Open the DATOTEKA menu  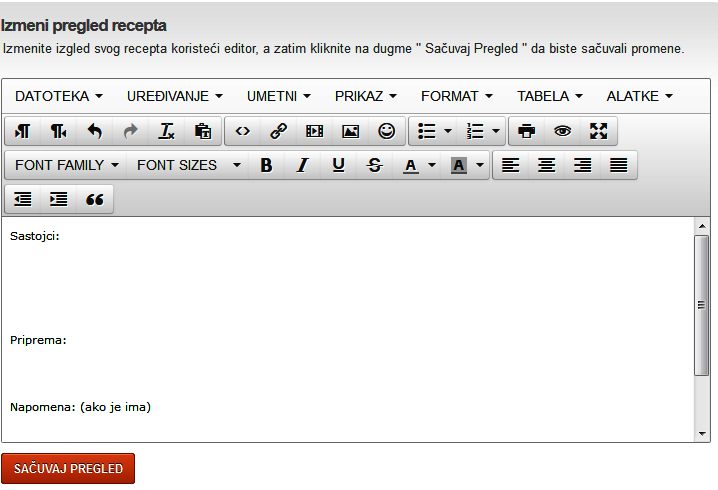[59, 96]
